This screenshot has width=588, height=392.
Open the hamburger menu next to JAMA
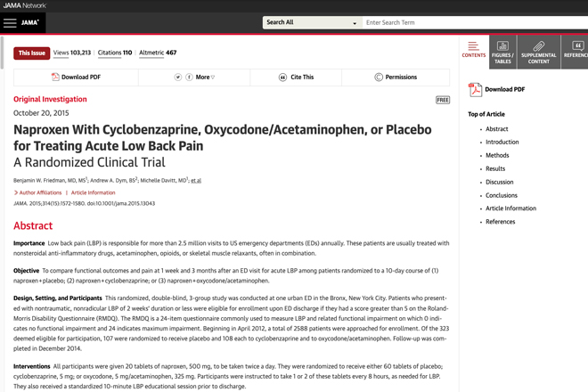[x=10, y=23]
